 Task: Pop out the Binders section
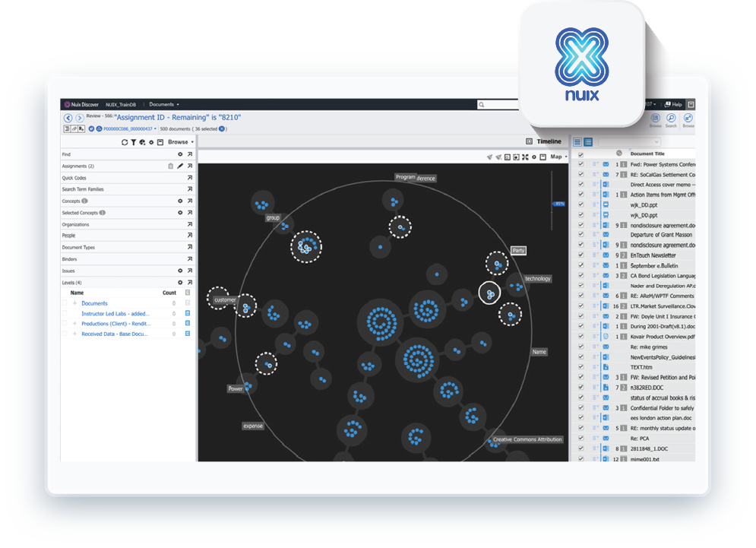pos(190,259)
